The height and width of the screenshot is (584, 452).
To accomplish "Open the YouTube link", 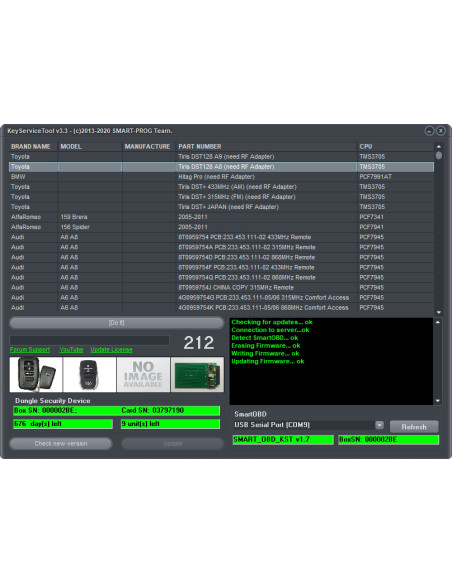I will tap(71, 349).
